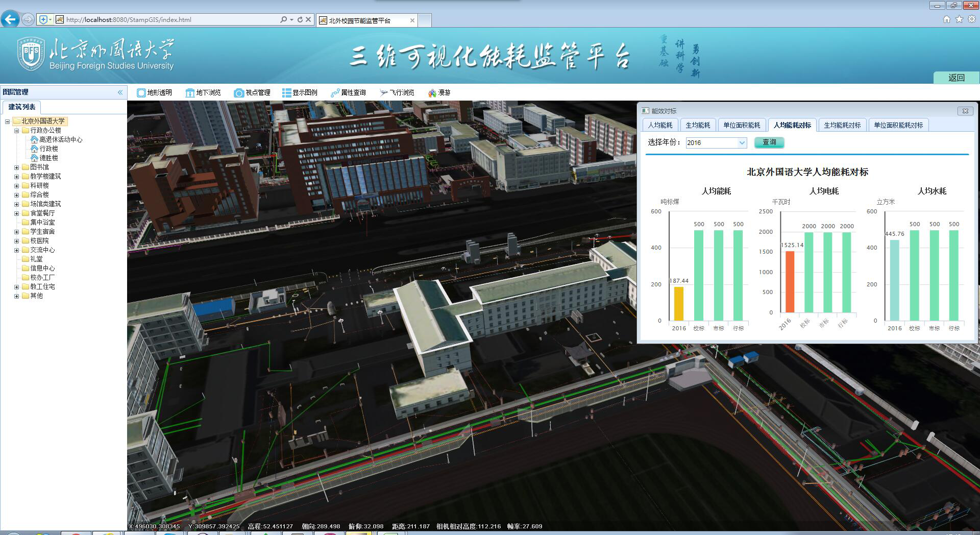This screenshot has height=535, width=980.
Task: Switch to 生均能耗 tab
Action: 698,125
